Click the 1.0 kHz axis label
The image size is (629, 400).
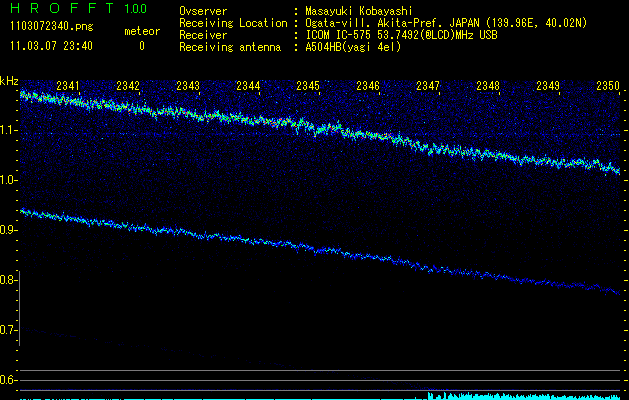[x=7, y=180]
